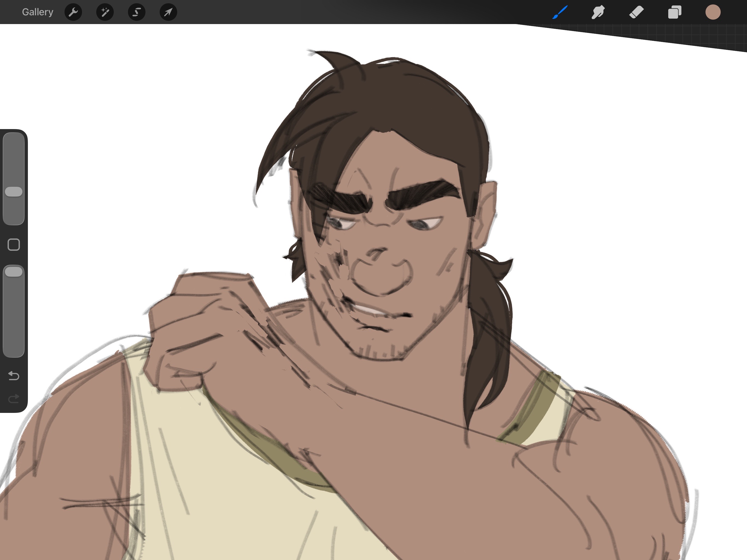
Task: Activate the Selection tool
Action: coord(137,13)
